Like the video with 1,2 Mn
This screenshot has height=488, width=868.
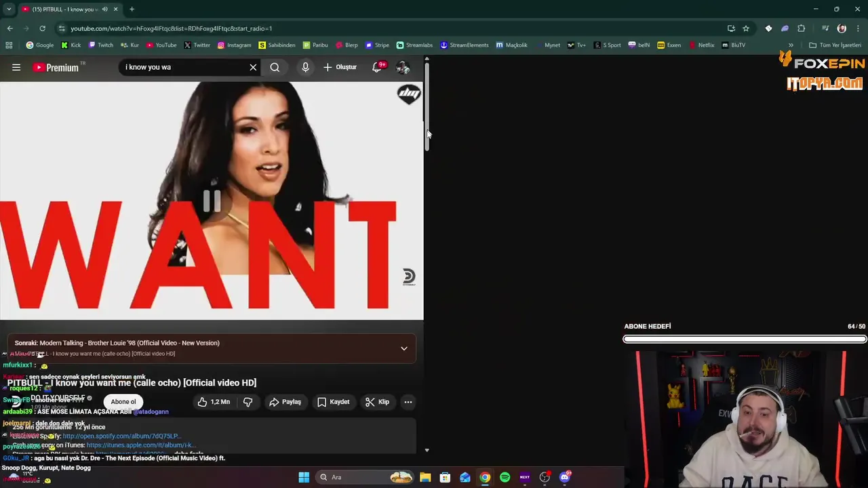coord(214,402)
